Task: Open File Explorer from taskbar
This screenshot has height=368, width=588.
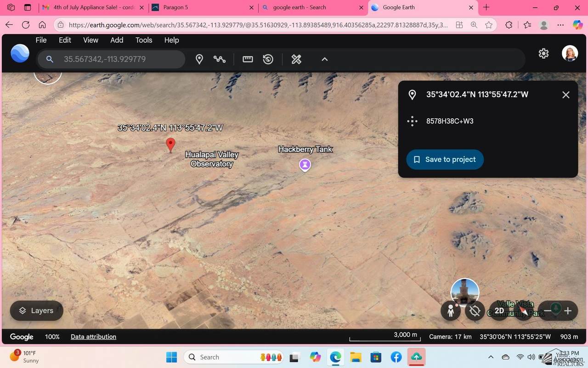Action: (356, 357)
